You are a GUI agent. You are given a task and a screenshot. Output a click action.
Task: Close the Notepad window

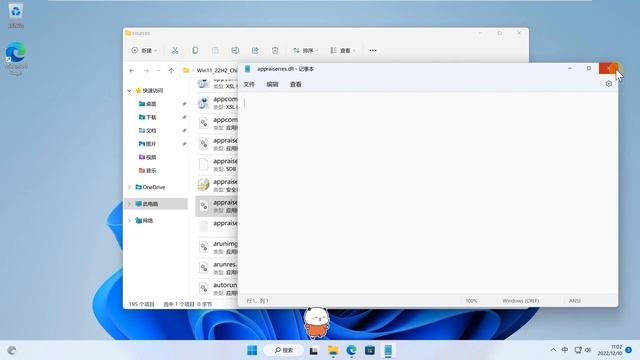click(x=609, y=68)
